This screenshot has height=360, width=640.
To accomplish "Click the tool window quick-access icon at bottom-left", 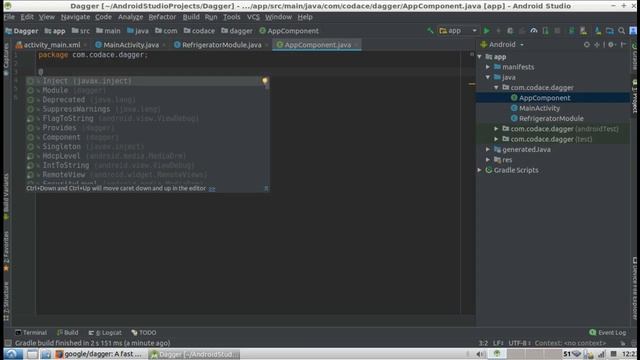I will point(8,343).
